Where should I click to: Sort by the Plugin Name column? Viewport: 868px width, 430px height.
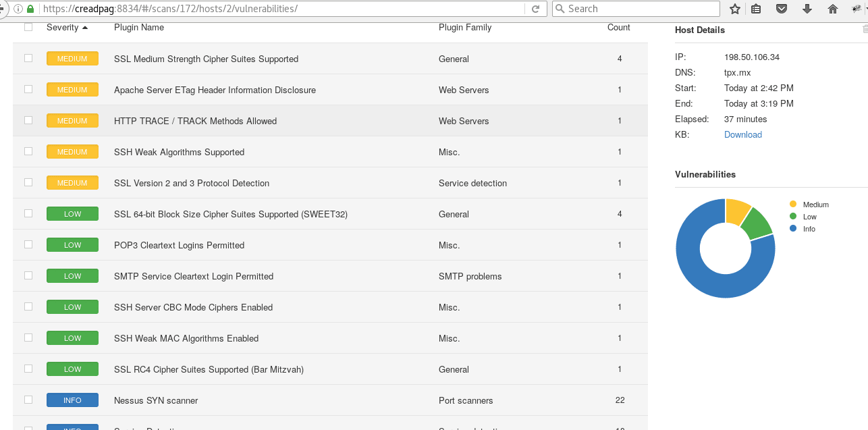[139, 28]
